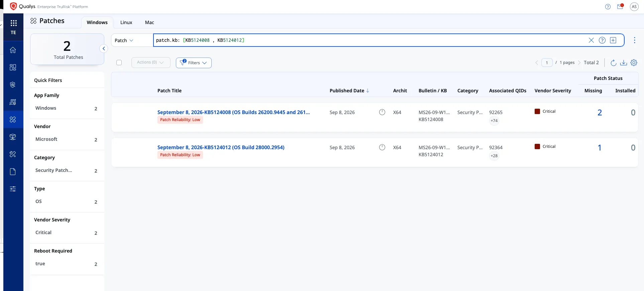Open table settings gear icon
The height and width of the screenshot is (291, 644).
click(634, 63)
